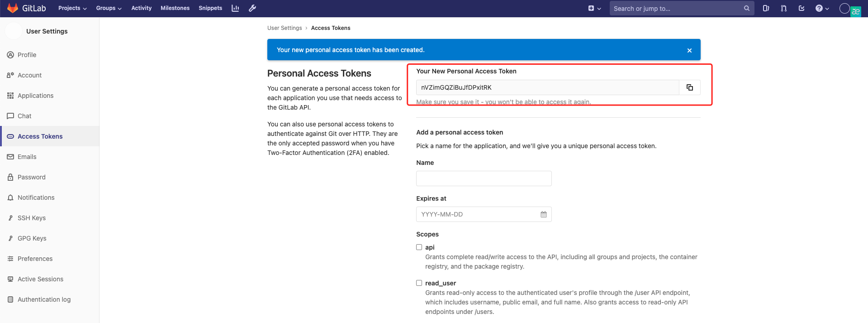Click the GitLab logo

[x=27, y=8]
